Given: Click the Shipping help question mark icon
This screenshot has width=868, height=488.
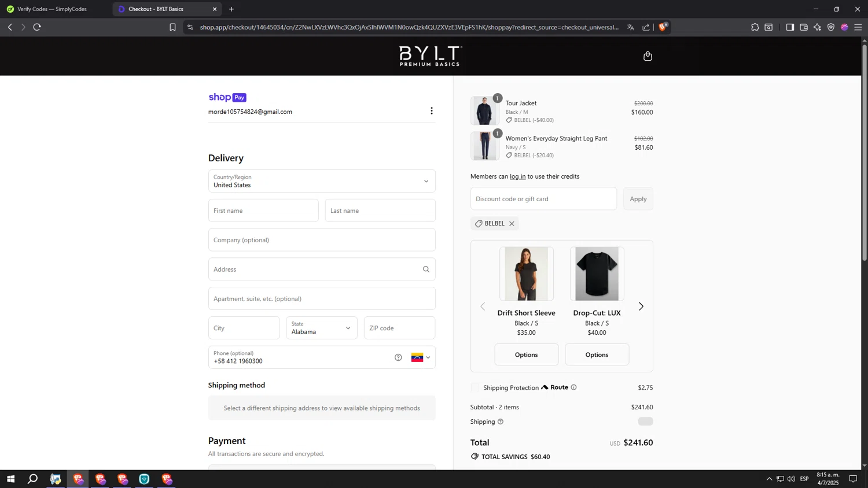Looking at the screenshot, I should [501, 422].
